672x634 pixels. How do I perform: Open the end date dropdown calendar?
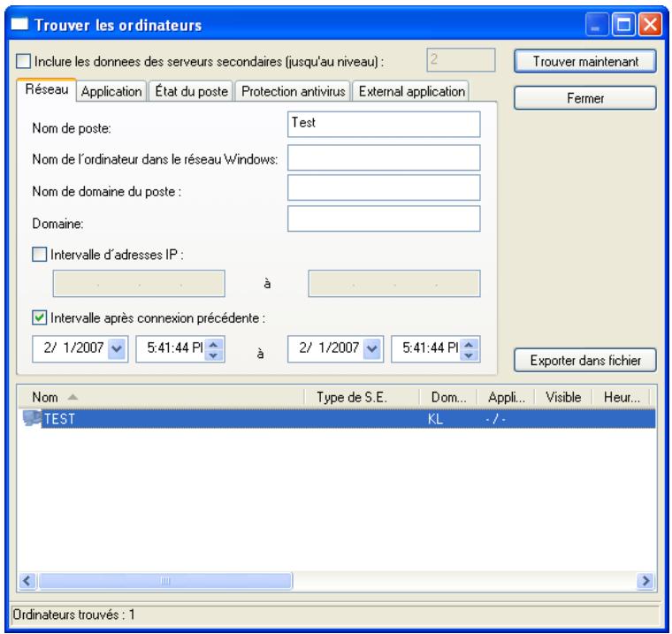[372, 348]
